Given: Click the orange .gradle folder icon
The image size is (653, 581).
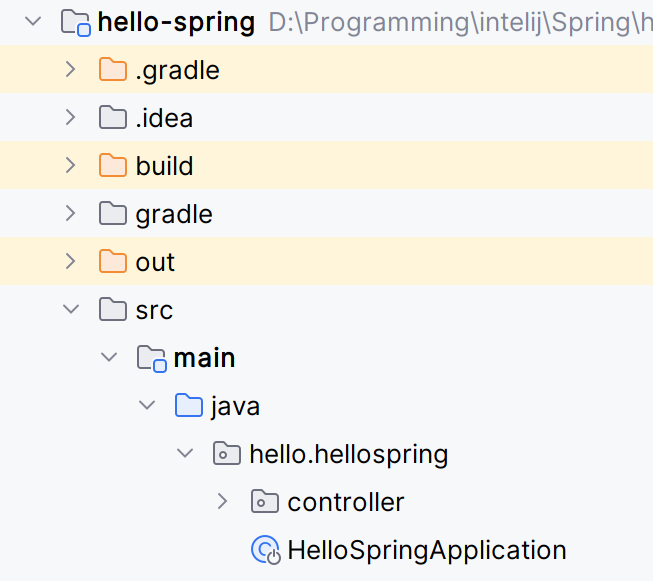Looking at the screenshot, I should (113, 70).
